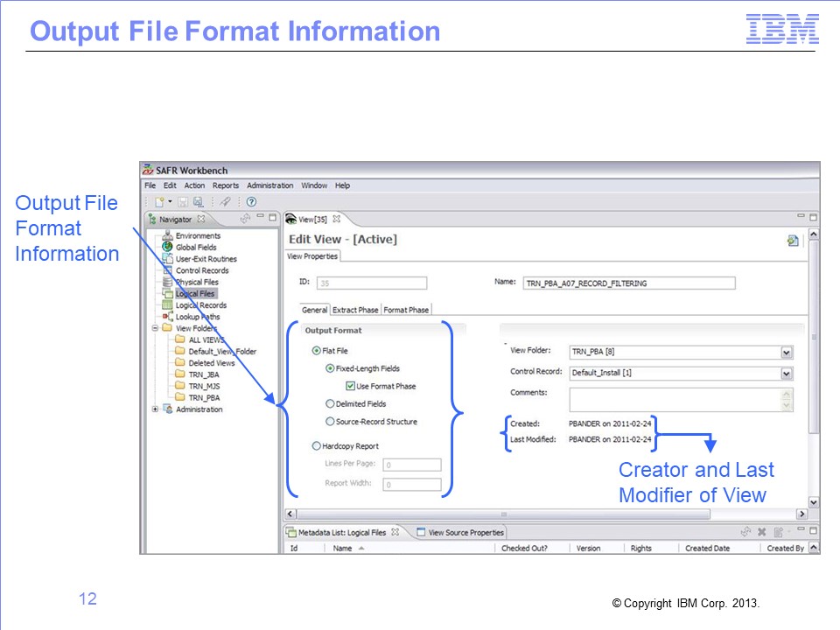Select User-Exit Routines icon in Navigator

[167, 258]
